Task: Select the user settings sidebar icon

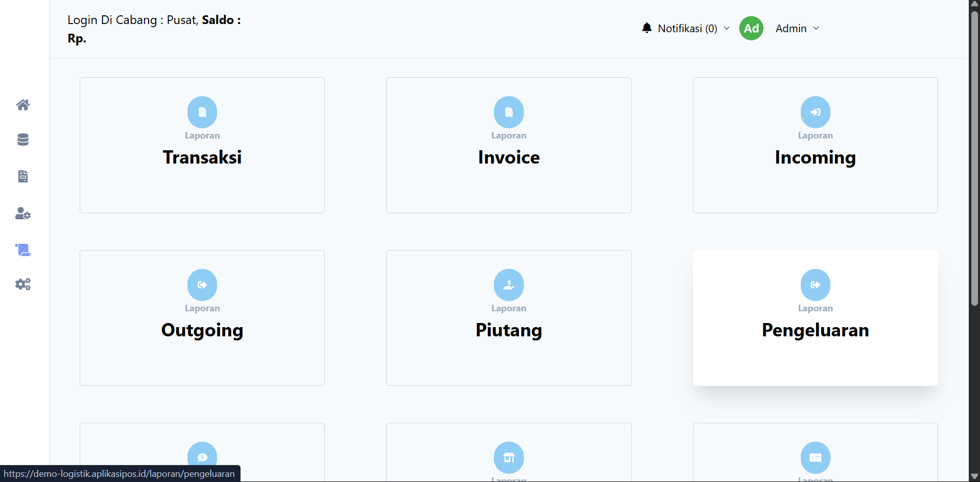Action: pyautogui.click(x=23, y=213)
